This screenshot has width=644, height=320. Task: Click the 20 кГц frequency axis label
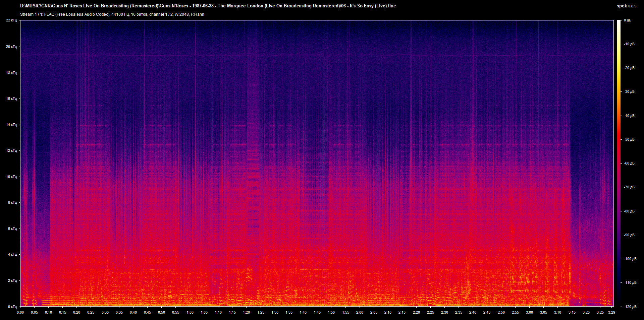coord(11,47)
